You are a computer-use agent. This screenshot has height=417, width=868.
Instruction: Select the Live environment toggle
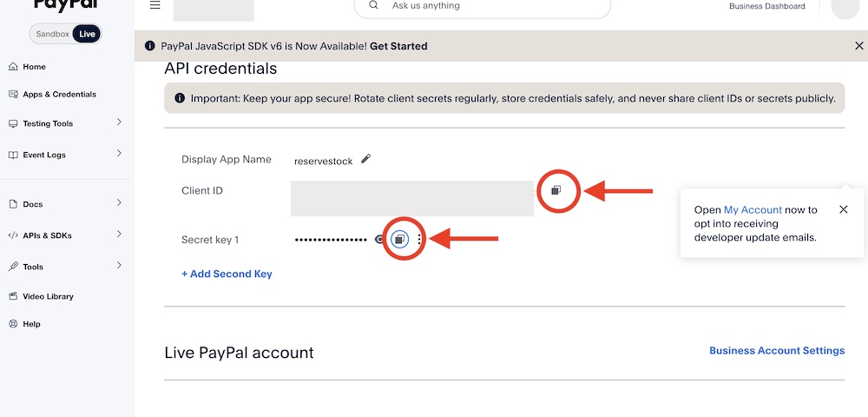pos(87,34)
